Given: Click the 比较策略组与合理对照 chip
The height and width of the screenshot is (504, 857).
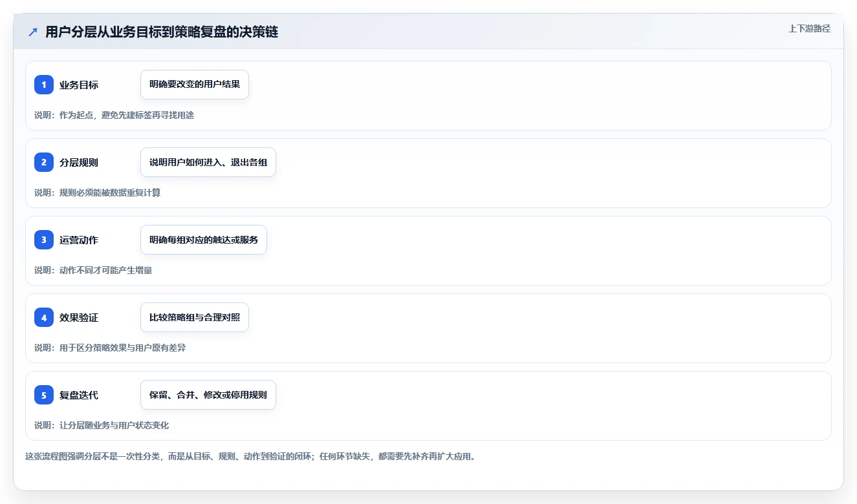Looking at the screenshot, I should [195, 317].
